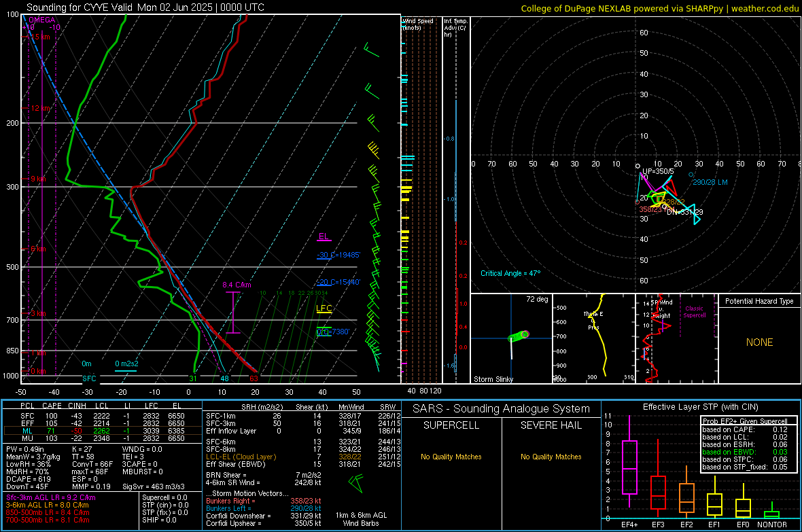Click the Wind Speed (knots) panel header
Image resolution: width=802 pixels, height=532 pixels.
coord(417,24)
